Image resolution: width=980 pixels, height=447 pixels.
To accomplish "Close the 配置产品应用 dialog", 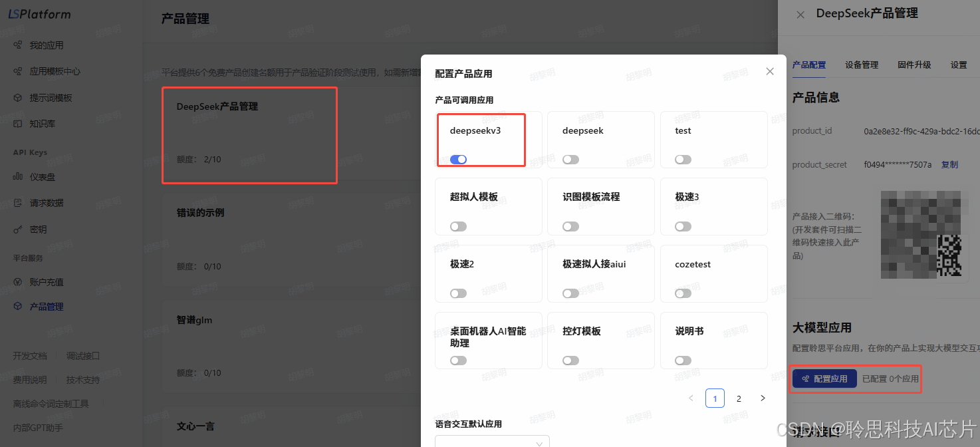I will (770, 71).
